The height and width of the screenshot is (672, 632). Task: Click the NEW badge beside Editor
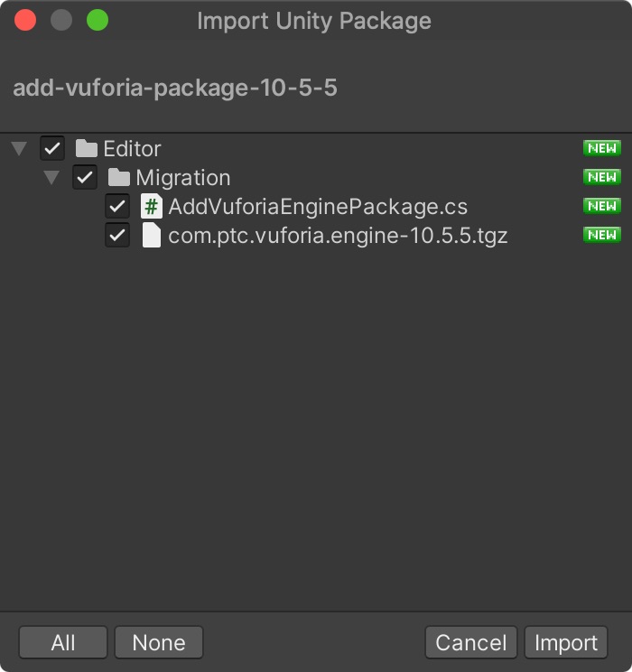point(601,148)
